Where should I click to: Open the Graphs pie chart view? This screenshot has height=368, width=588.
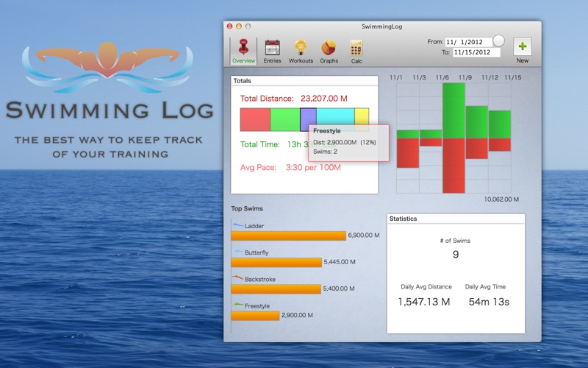329,51
